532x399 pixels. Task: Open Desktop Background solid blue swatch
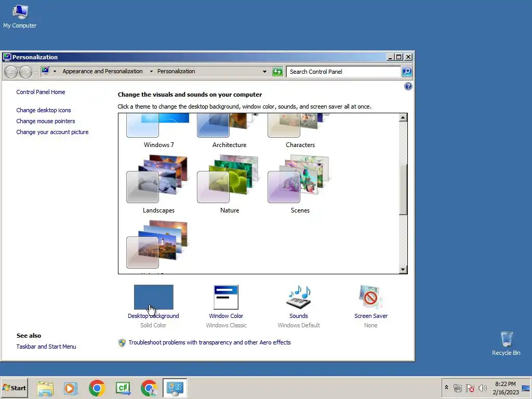(x=153, y=297)
